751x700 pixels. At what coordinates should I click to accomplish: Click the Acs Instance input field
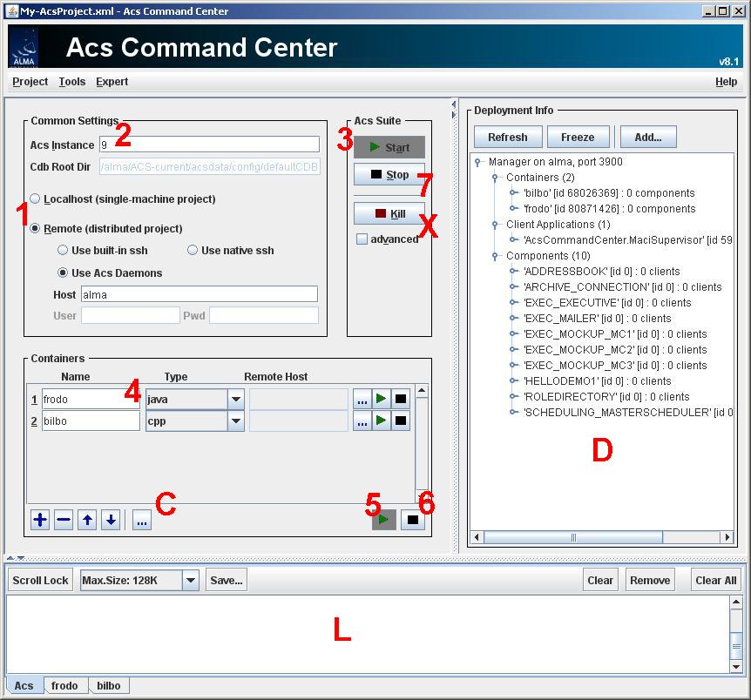(x=209, y=145)
